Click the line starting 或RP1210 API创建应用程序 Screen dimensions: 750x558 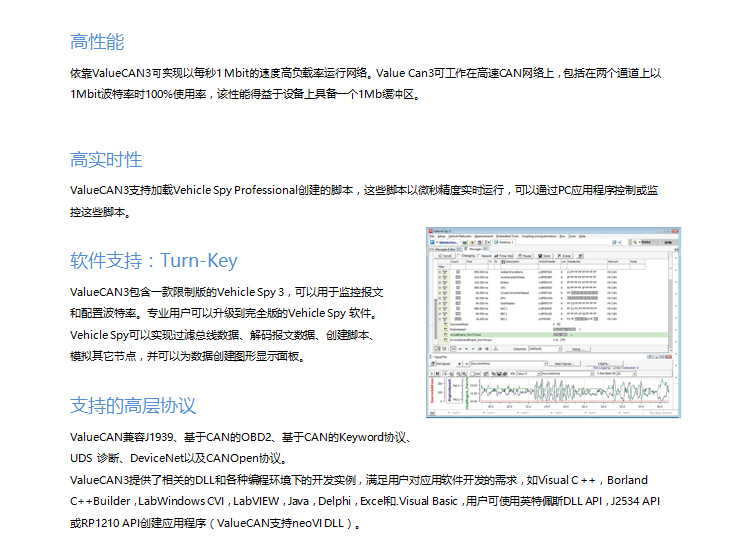coord(215,523)
